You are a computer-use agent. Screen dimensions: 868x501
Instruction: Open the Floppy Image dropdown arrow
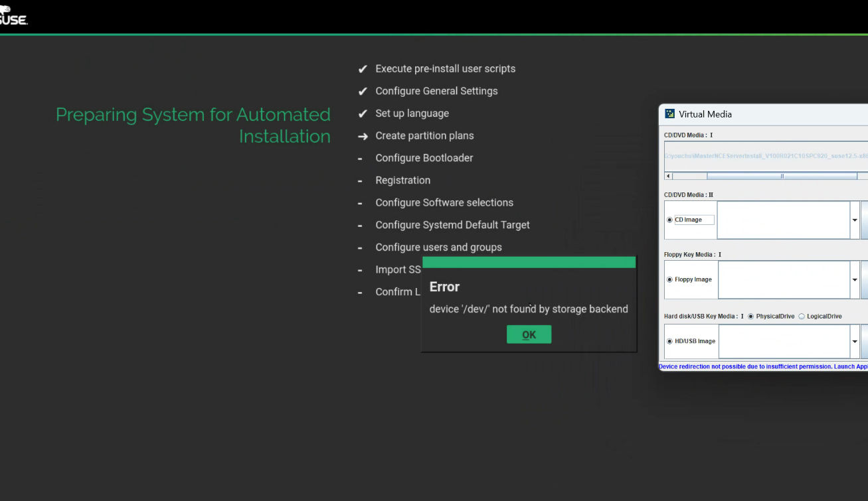click(x=855, y=280)
